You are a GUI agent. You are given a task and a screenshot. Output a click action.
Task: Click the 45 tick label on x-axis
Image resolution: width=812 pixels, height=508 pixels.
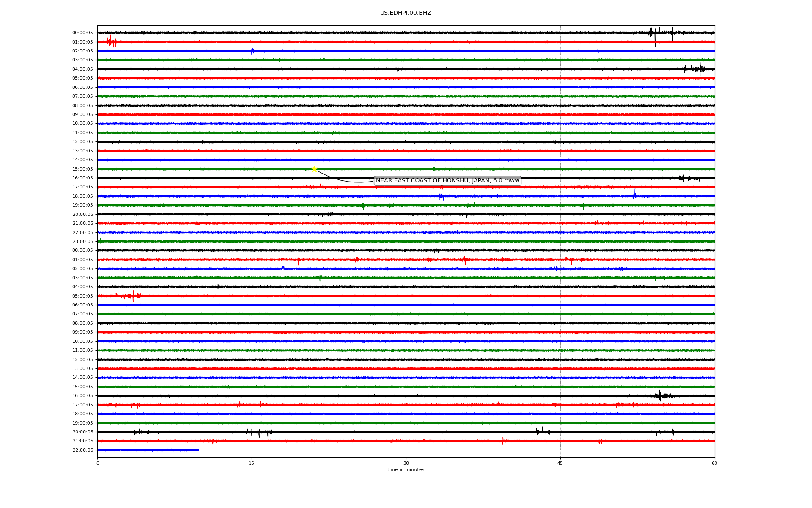point(560,463)
